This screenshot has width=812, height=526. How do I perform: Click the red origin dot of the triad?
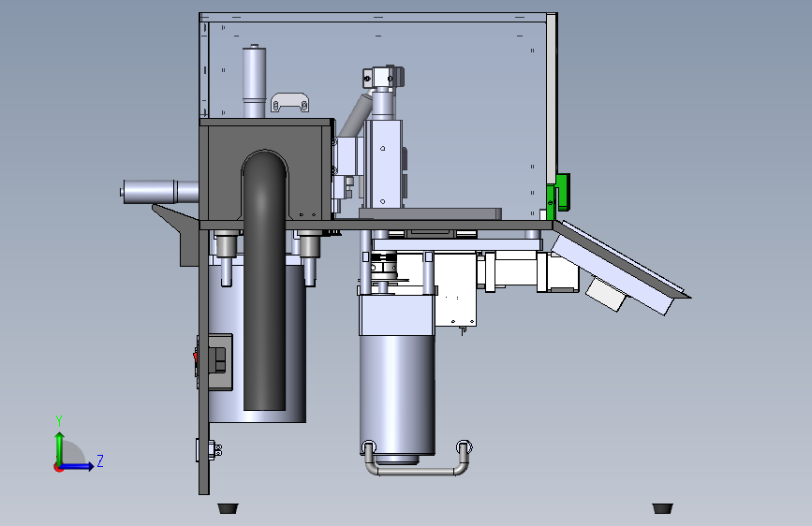tap(57, 467)
